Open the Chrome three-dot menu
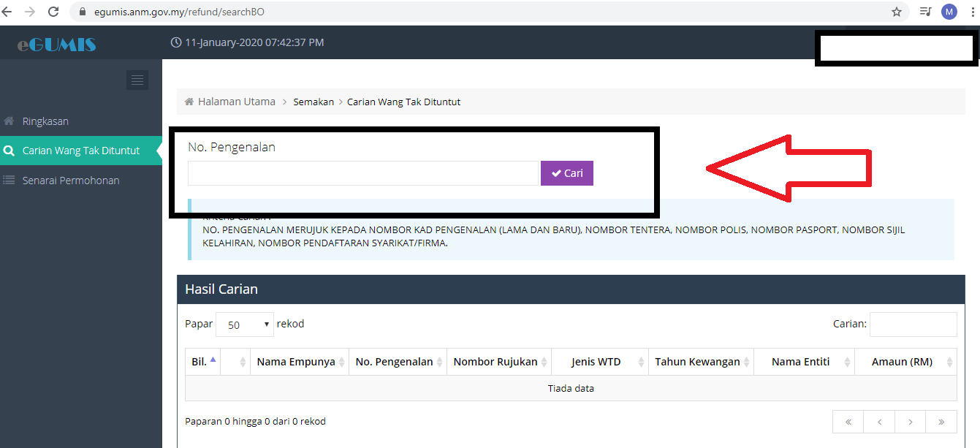 pos(971,12)
